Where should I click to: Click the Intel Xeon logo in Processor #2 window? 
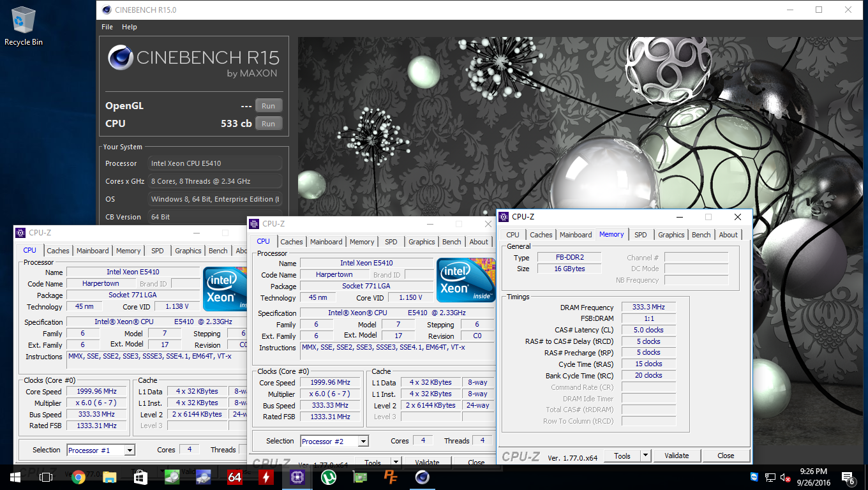(465, 280)
